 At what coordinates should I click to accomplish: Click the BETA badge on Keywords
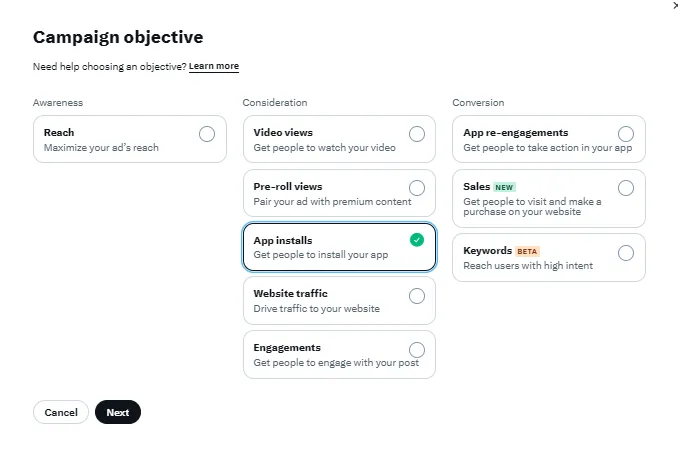[527, 251]
